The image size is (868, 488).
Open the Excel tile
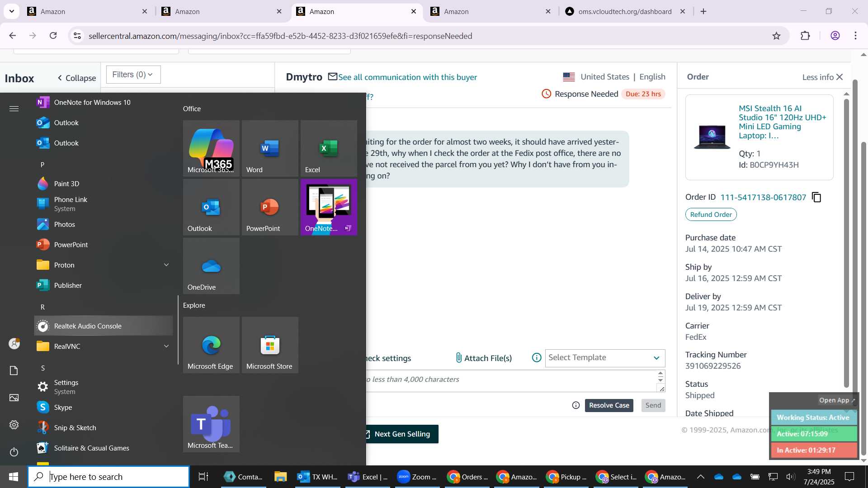tap(329, 148)
